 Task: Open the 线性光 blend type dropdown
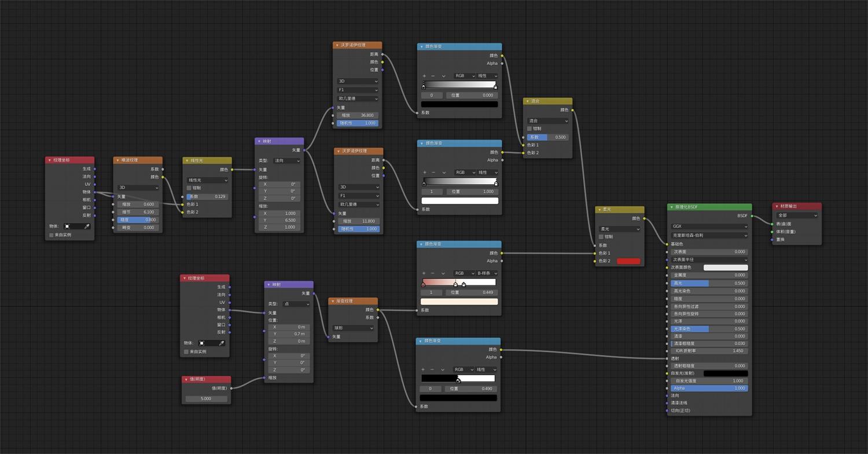point(207,180)
